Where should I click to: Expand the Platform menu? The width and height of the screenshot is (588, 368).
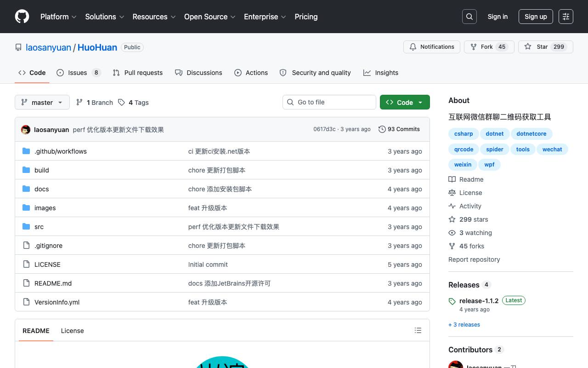pyautogui.click(x=58, y=17)
